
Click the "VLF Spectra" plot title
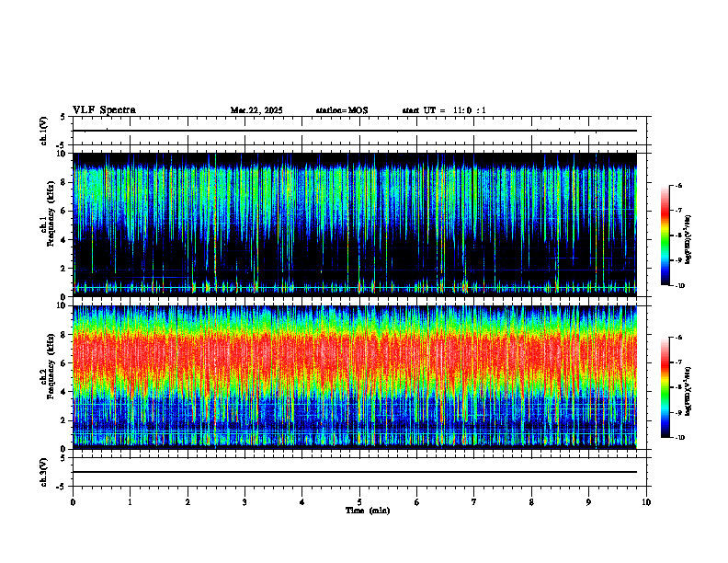(x=104, y=110)
